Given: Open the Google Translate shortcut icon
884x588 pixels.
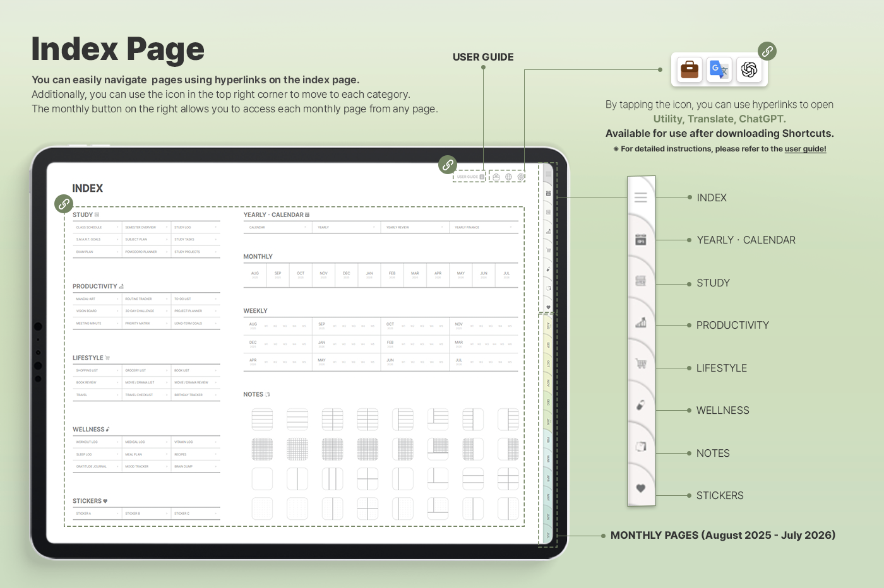Looking at the screenshot, I should pos(719,69).
